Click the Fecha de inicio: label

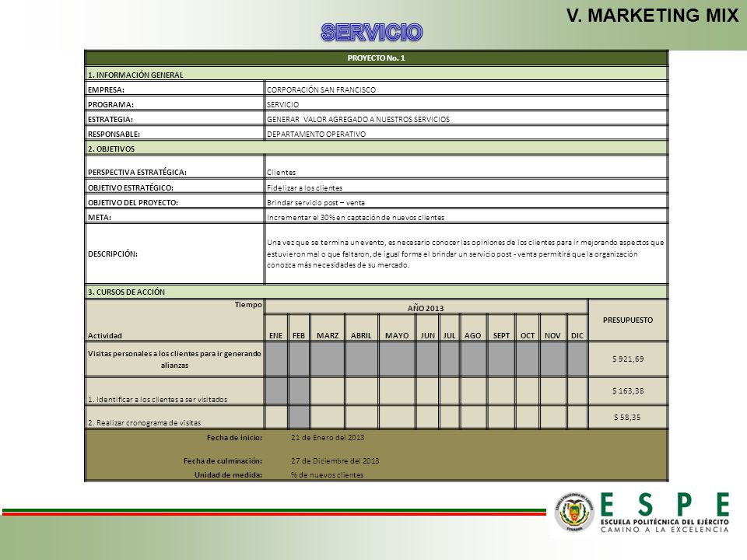[x=234, y=437]
